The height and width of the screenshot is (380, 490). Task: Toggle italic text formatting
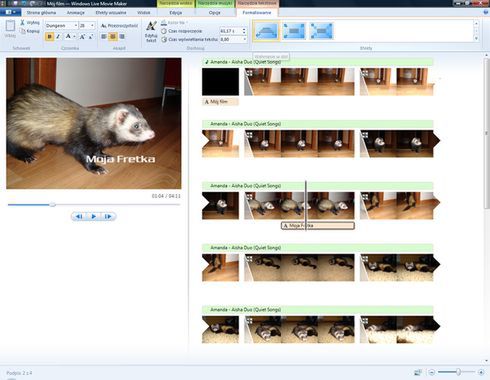[58, 36]
